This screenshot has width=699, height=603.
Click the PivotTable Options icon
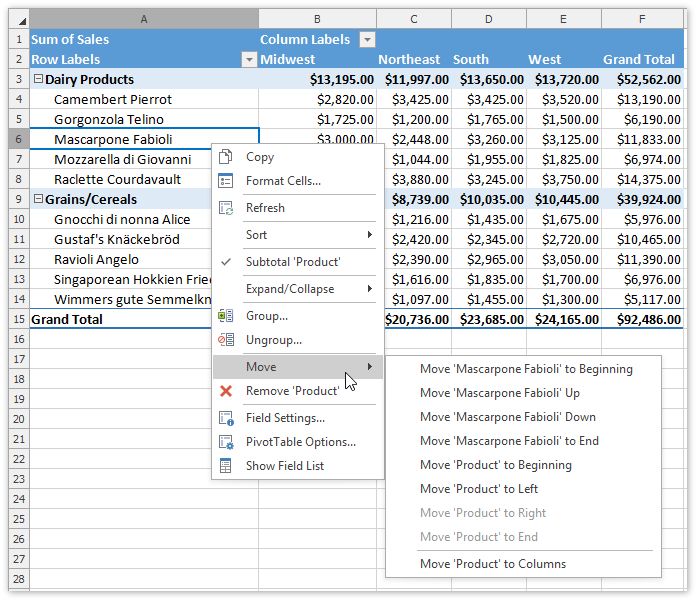click(x=226, y=442)
